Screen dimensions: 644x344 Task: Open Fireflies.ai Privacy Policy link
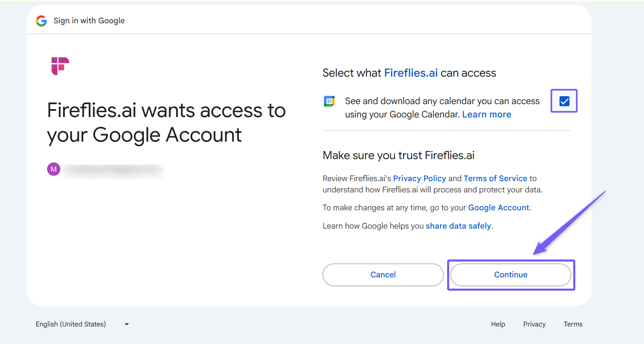click(x=419, y=179)
